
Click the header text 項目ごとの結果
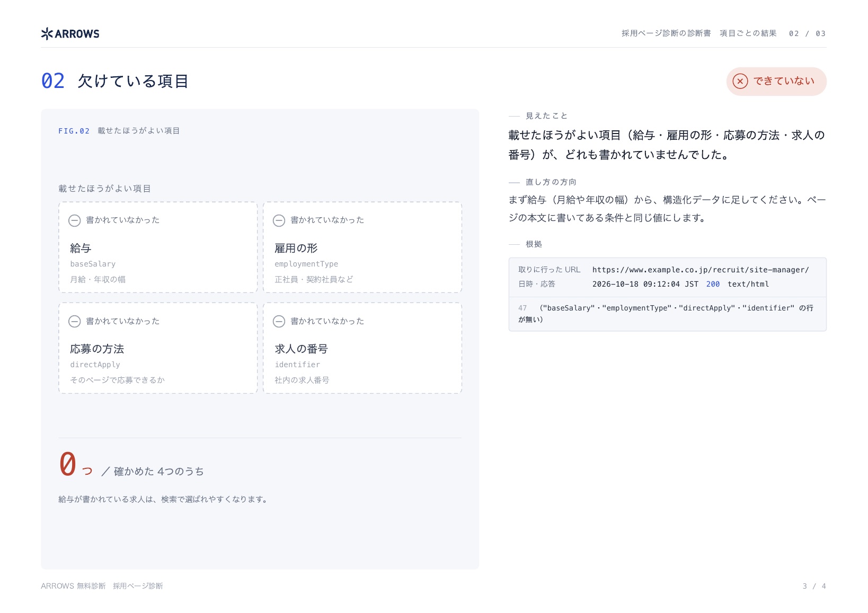tap(748, 33)
